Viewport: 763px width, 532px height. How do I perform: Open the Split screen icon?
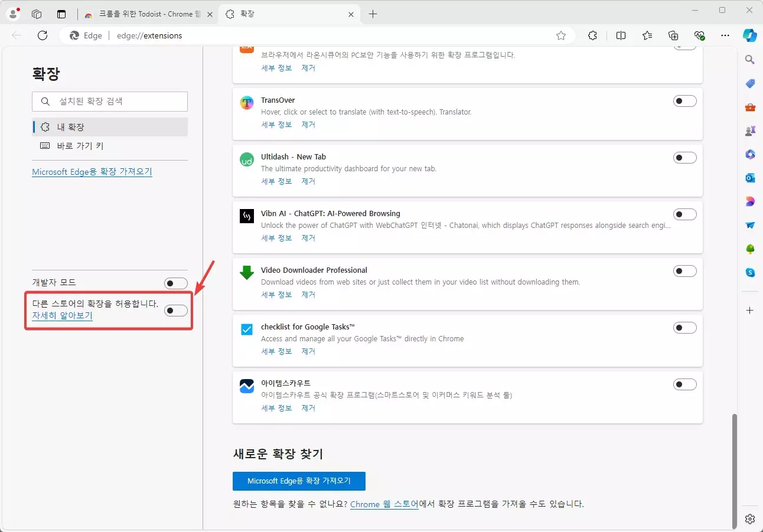(621, 35)
